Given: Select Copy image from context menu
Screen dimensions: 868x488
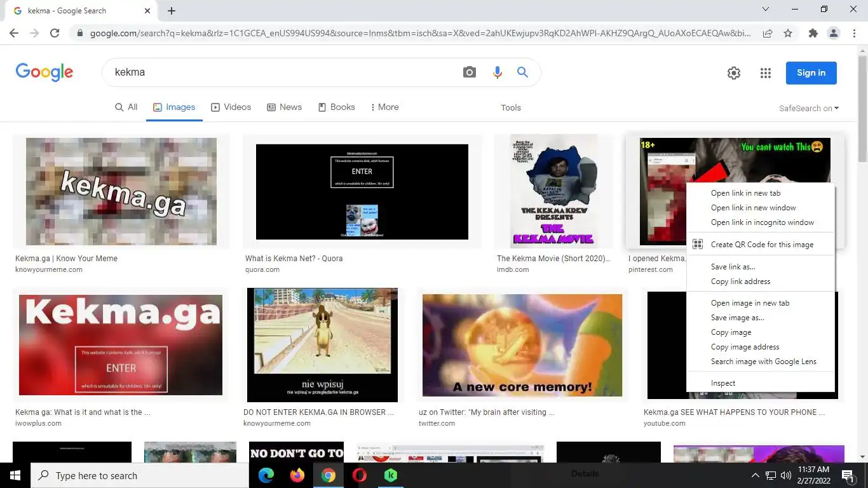Looking at the screenshot, I should pos(761,332).
